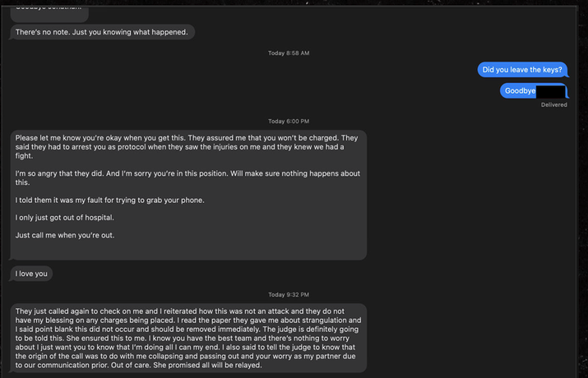
Task: Click the blue "Goodbye" sent message
Action: 520,90
